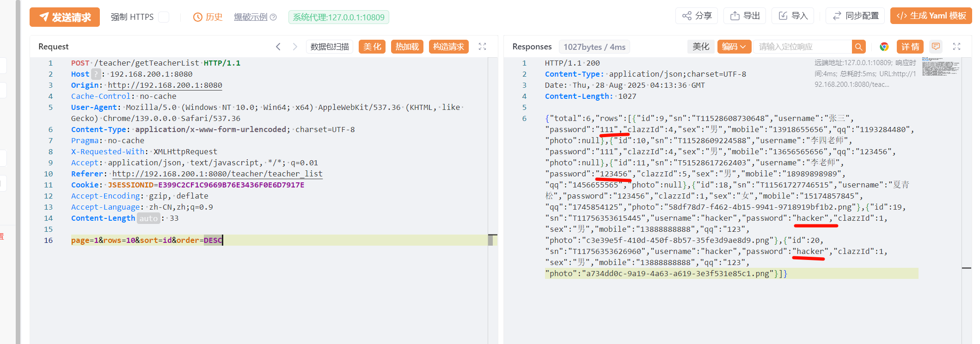Open the 编码 encoding dropdown
The width and height of the screenshot is (980, 344).
coord(734,47)
